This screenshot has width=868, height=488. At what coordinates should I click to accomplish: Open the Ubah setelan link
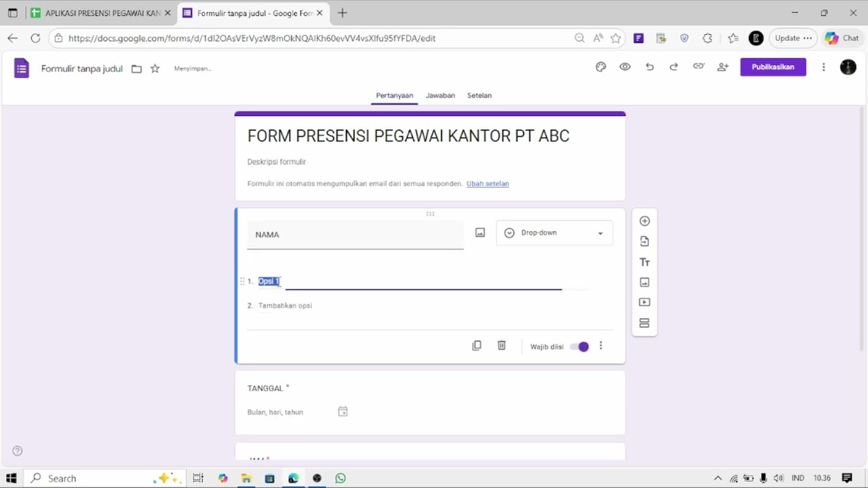488,184
